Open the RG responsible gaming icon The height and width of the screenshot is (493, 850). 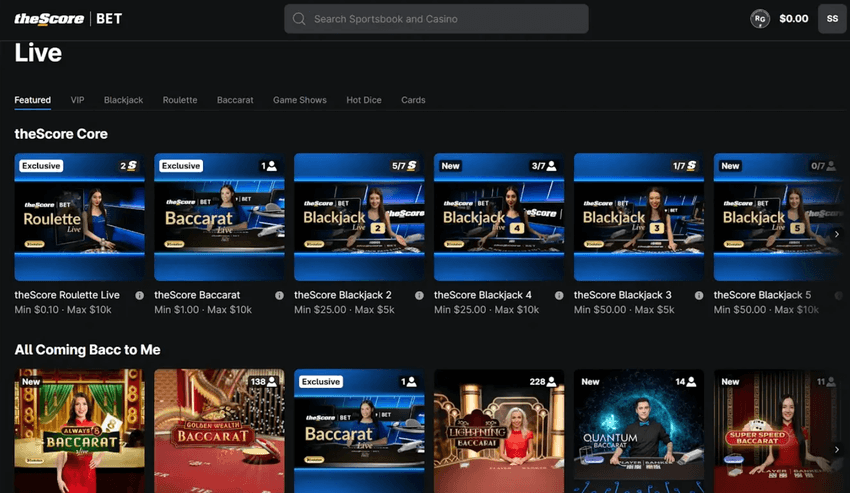click(759, 19)
